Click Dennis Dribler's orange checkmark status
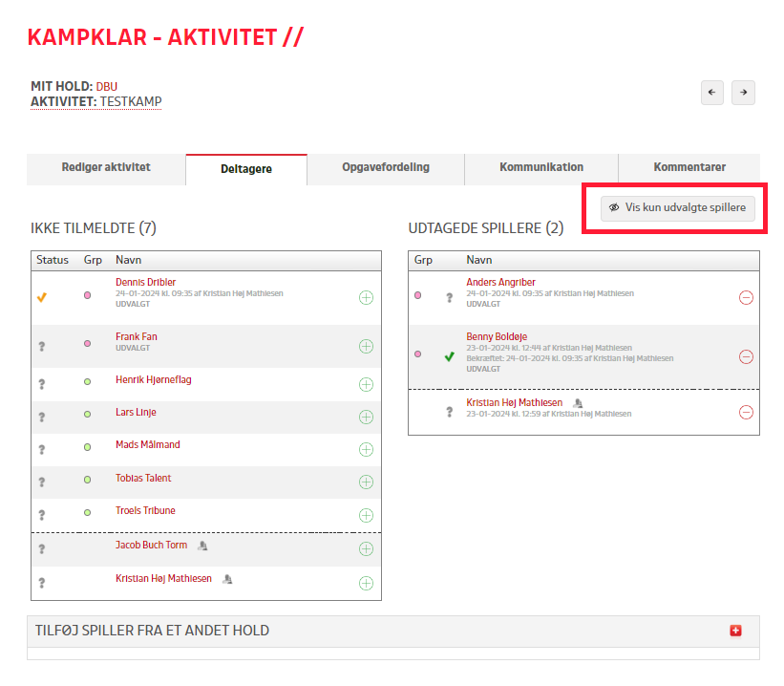This screenshot has width=784, height=686. click(41, 297)
